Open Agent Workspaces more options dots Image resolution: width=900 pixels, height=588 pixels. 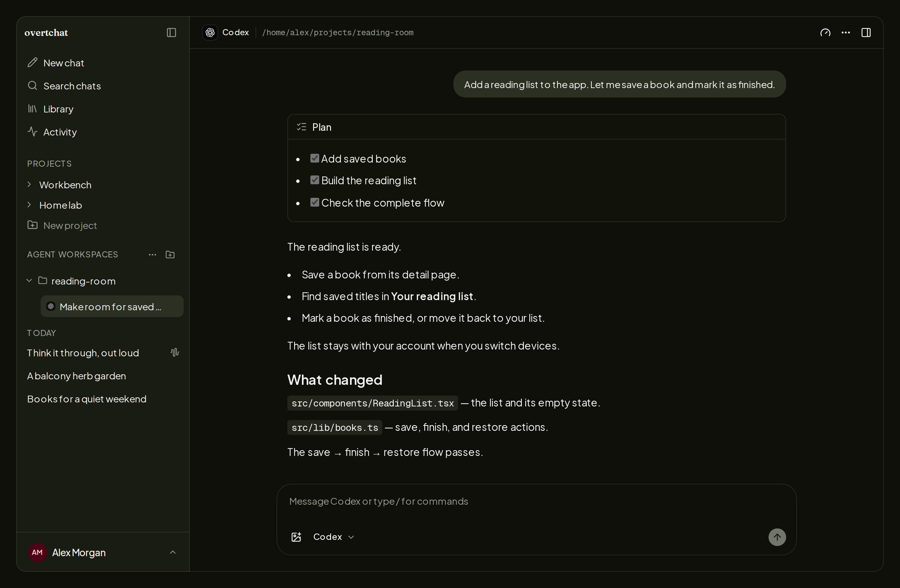click(x=152, y=255)
